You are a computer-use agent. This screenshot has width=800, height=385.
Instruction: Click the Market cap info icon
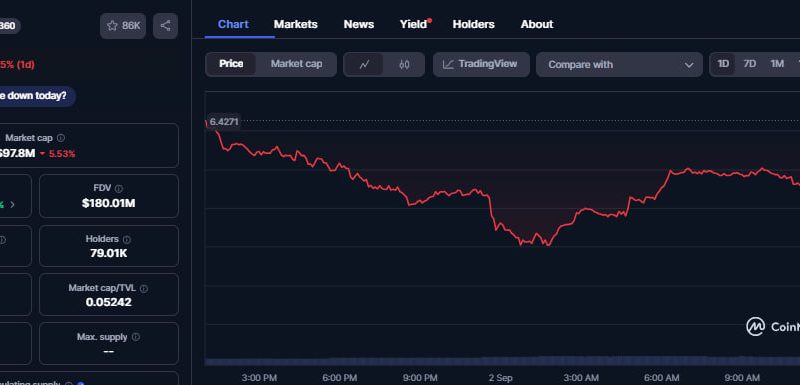[x=61, y=138]
